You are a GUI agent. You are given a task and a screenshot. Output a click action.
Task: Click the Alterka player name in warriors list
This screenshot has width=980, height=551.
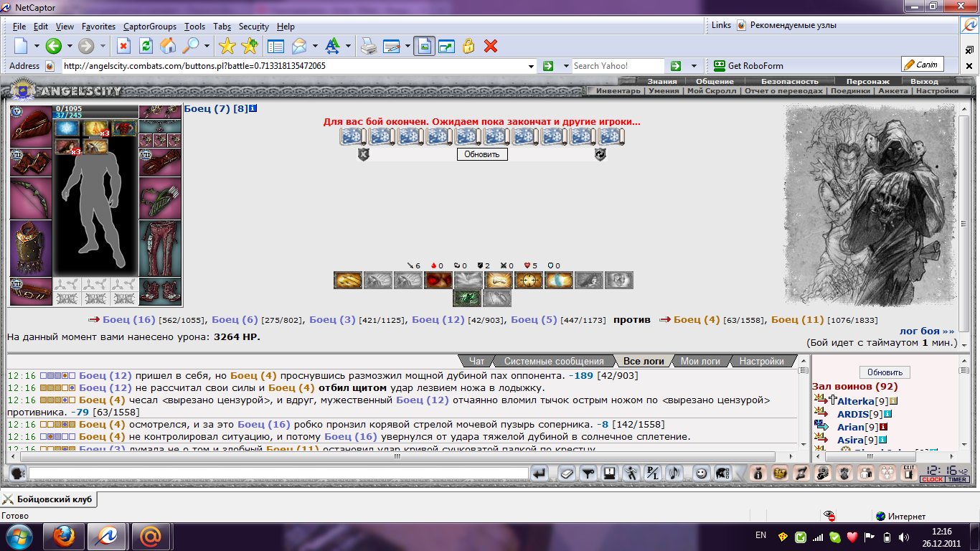pos(856,401)
